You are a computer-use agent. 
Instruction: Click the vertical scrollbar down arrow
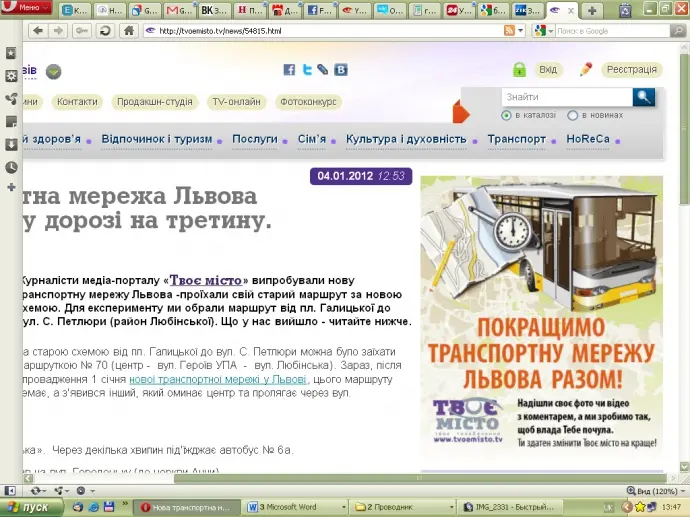(x=684, y=466)
